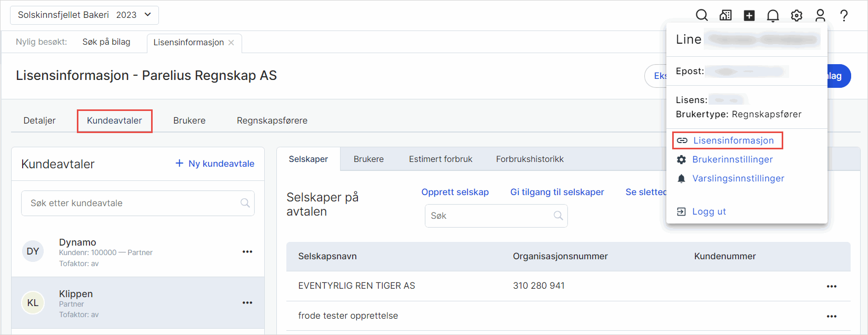Switch to the Regnskapsførere tab

[272, 120]
